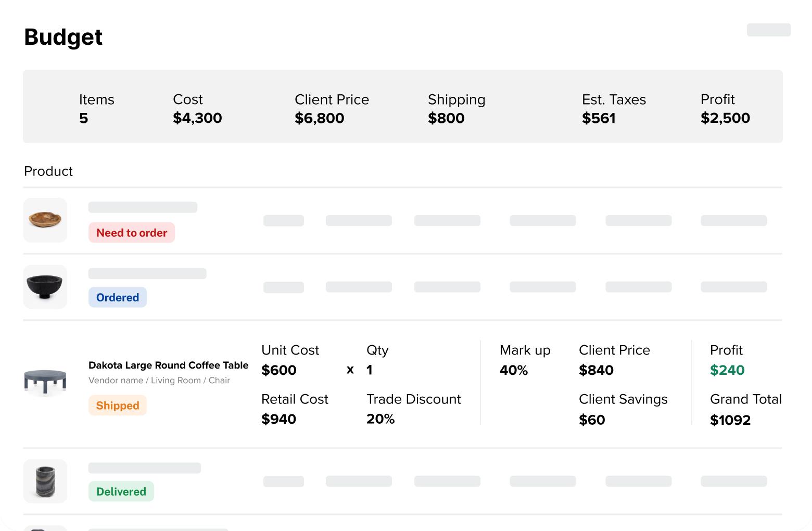Screen dimensions: 812x531
Task: Edit the Qty value of 1
Action: click(x=370, y=370)
